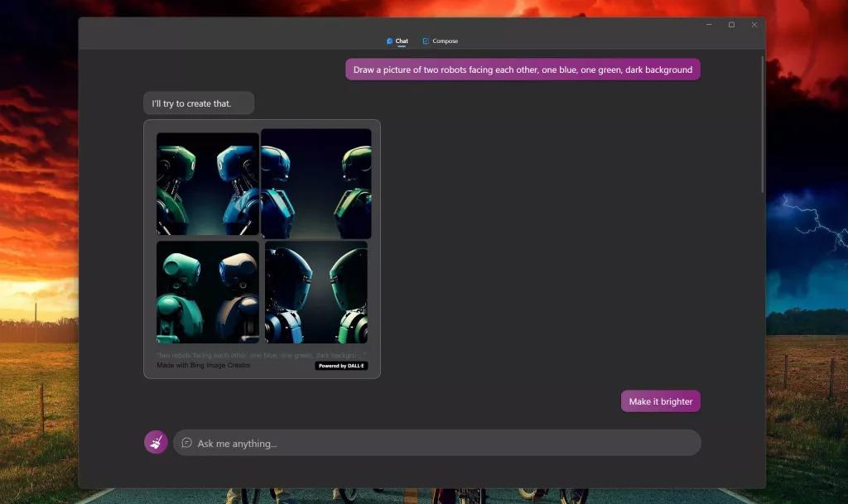Open the top-left robots image
The width and height of the screenshot is (848, 504).
coord(208,184)
